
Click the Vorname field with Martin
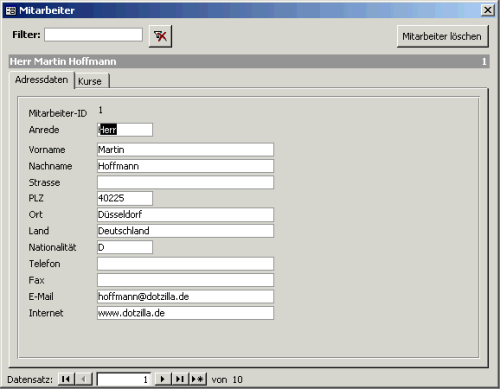coord(185,150)
